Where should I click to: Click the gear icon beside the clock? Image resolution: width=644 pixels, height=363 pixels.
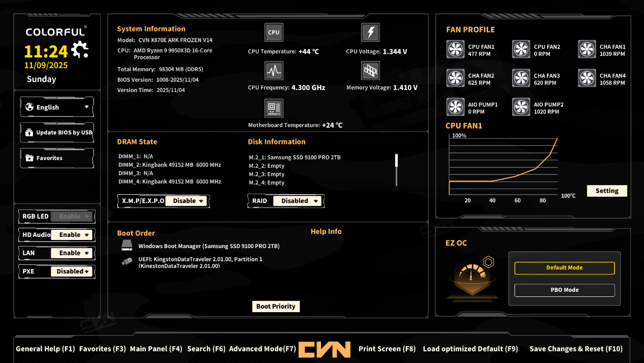pos(80,50)
